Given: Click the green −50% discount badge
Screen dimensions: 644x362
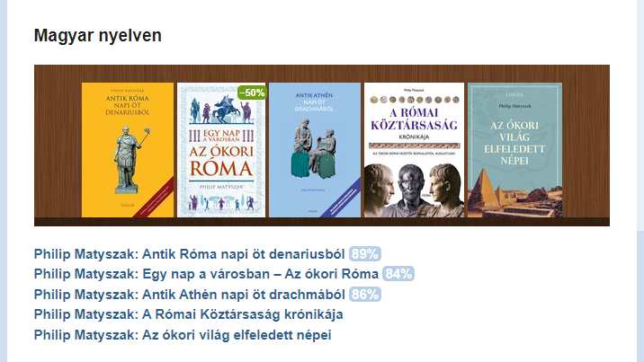Looking at the screenshot, I should pos(251,92).
